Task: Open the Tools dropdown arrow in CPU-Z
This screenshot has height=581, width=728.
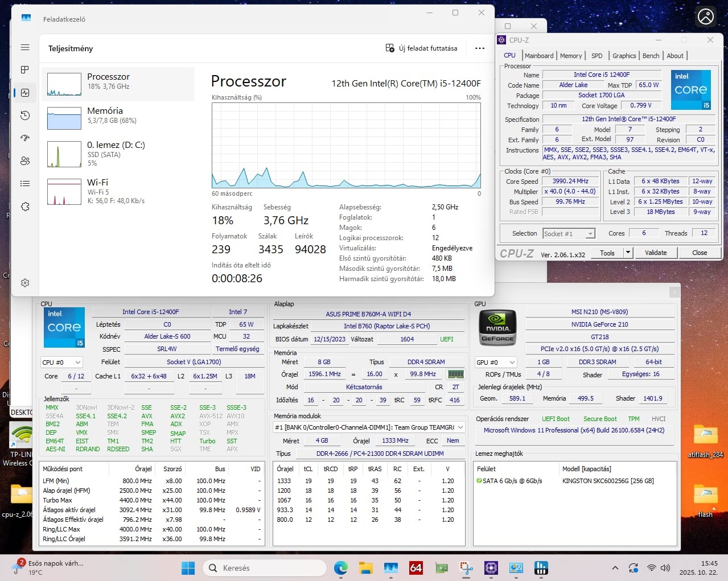Action: point(628,253)
